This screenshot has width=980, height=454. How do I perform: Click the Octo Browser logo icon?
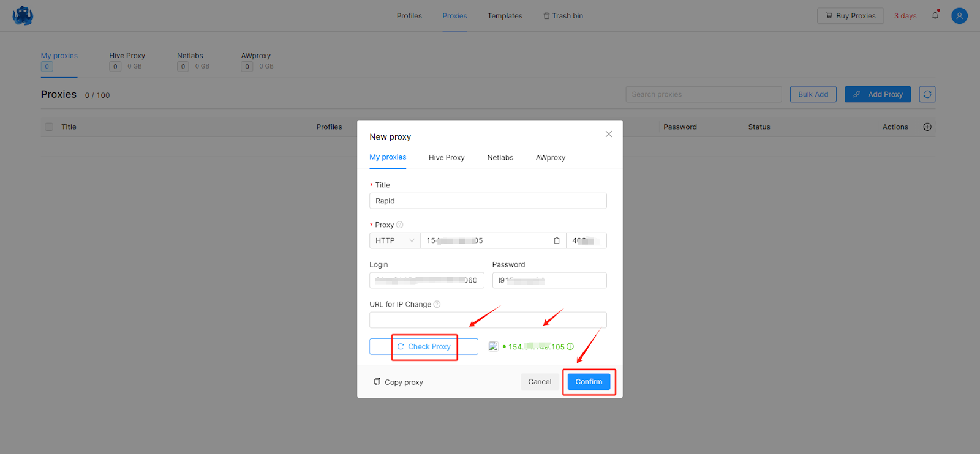23,15
